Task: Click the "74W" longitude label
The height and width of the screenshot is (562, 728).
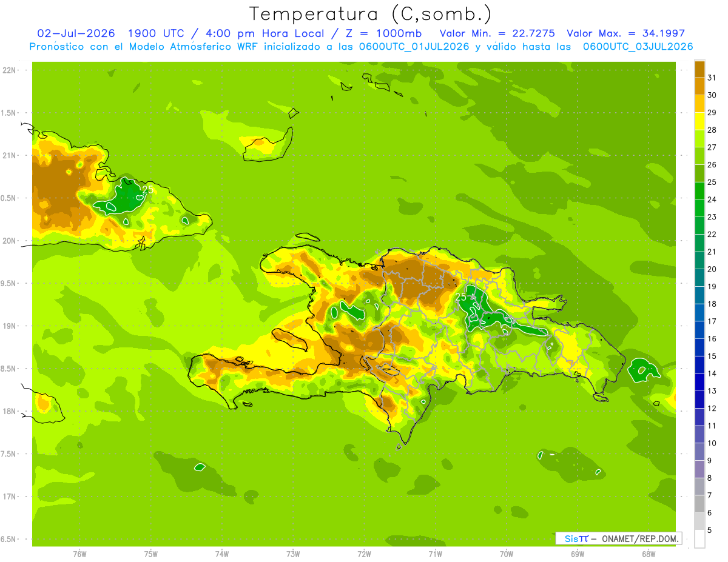Action: pos(222,554)
